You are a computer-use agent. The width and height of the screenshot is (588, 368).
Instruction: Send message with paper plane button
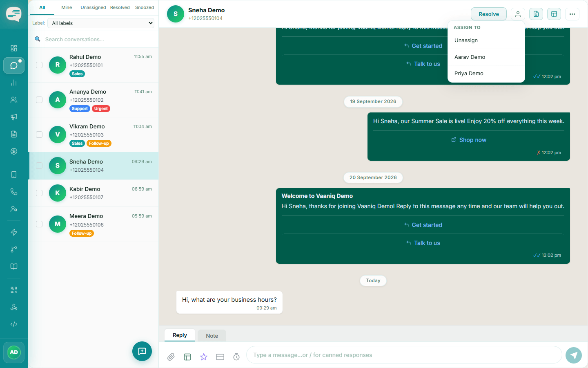coord(574,355)
